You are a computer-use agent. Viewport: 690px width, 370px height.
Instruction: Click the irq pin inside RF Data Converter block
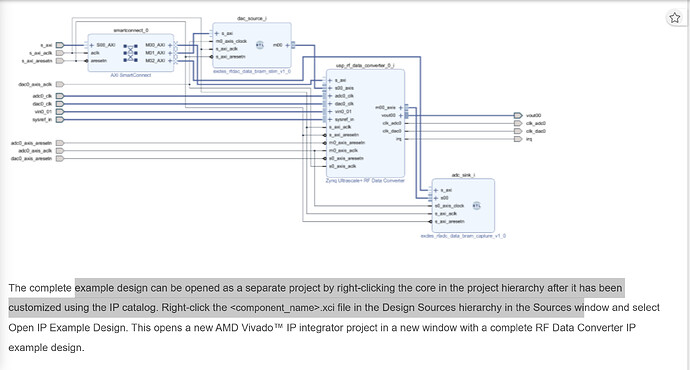tap(399, 139)
